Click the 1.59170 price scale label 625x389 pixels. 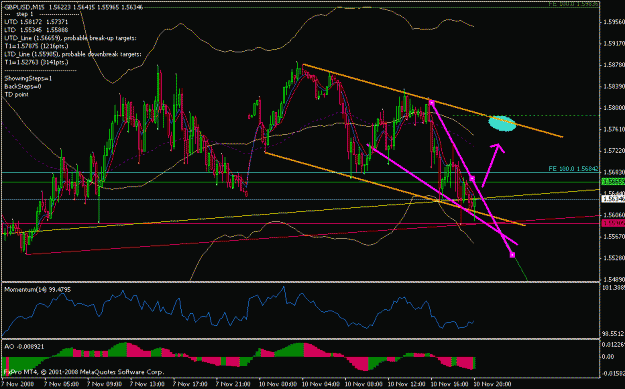click(614, 43)
